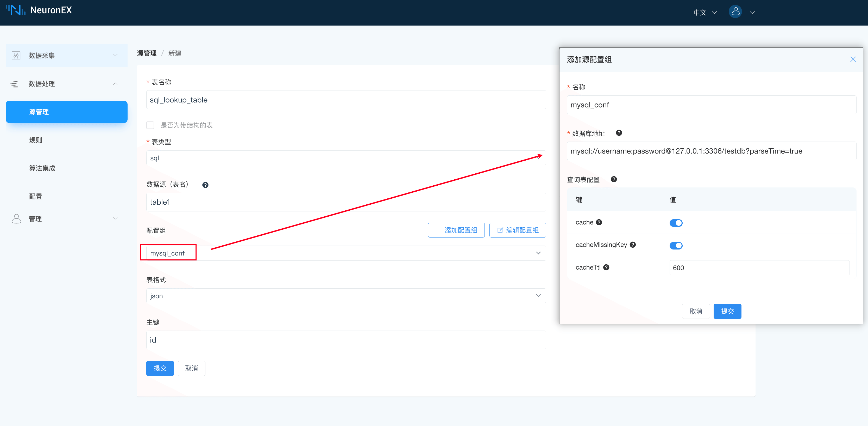Open the 数据源（表名）help icon
This screenshot has height=426, width=868.
pos(205,185)
